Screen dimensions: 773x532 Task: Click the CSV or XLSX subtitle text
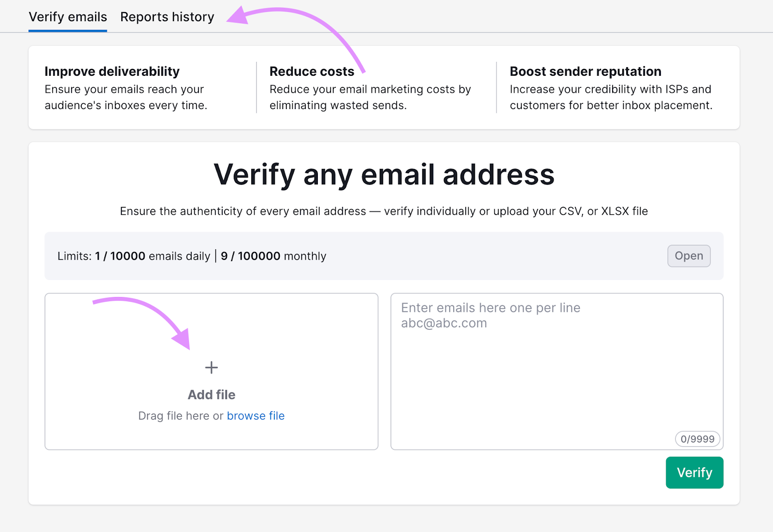pos(384,211)
